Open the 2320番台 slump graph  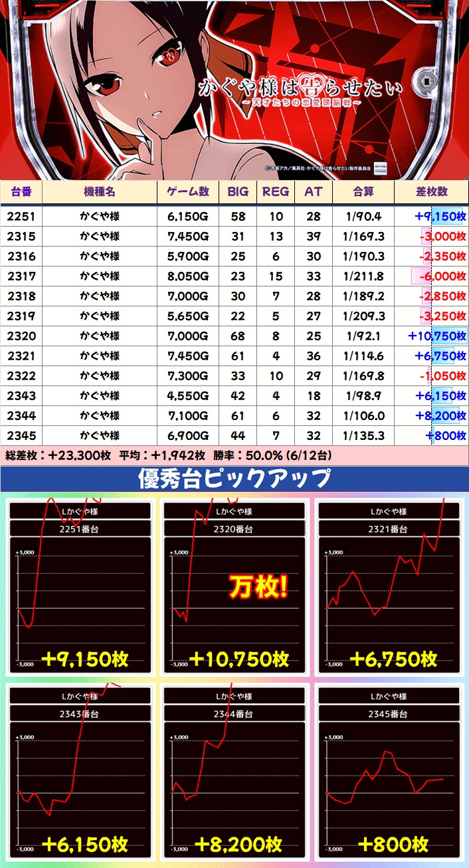[234, 588]
